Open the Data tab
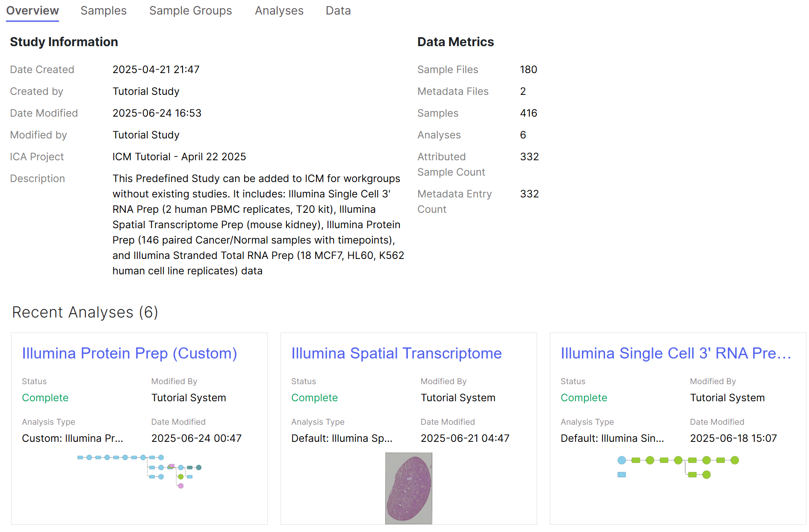The image size is (809, 532). [338, 11]
